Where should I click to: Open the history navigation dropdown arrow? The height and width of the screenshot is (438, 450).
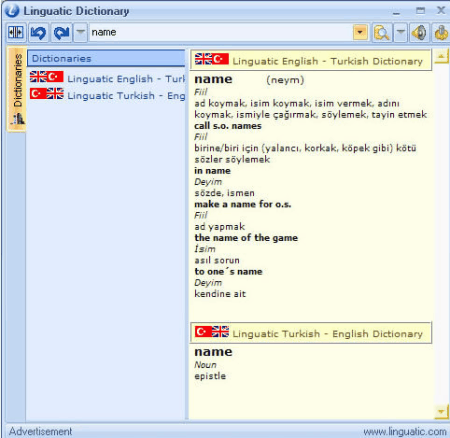(80, 32)
